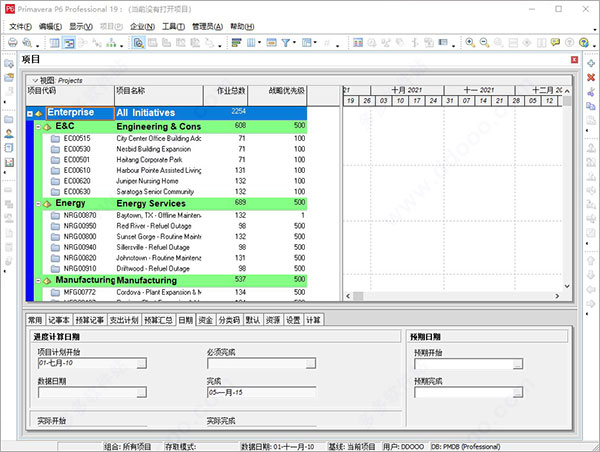Click the Columns toolbar icon
Image resolution: width=600 pixels, height=452 pixels.
[251, 42]
